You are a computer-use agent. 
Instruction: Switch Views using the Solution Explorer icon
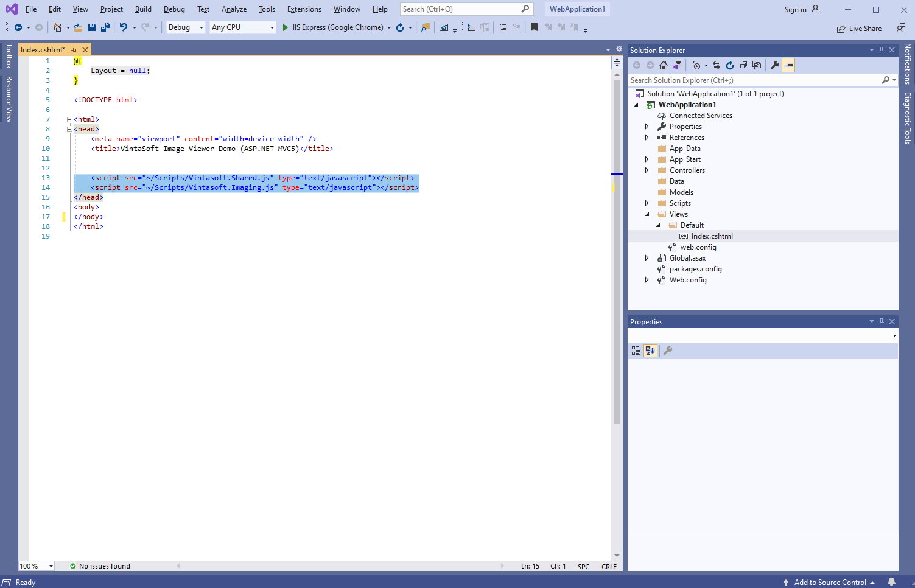pyautogui.click(x=677, y=65)
